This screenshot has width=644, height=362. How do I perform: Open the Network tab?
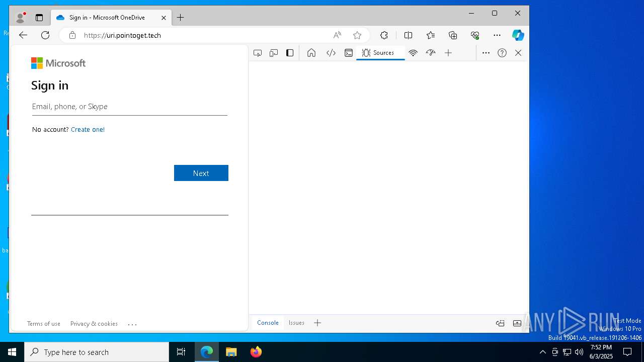pos(413,53)
